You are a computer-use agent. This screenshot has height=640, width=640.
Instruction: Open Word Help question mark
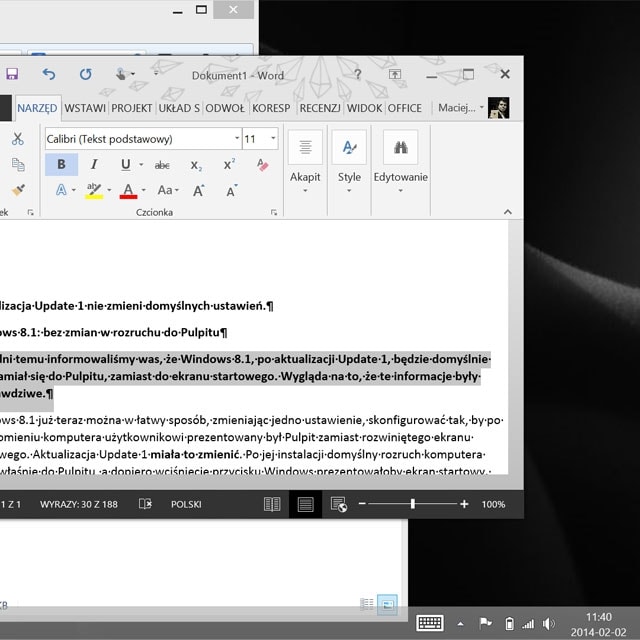click(358, 74)
